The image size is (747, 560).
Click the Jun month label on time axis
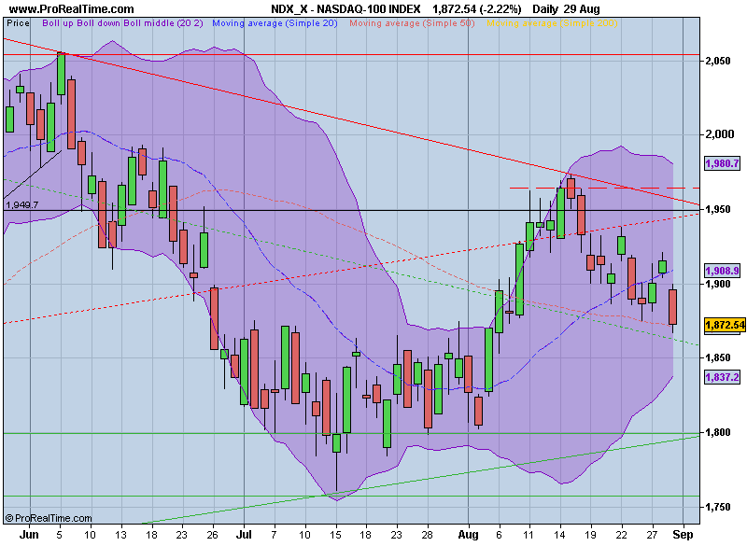pyautogui.click(x=29, y=535)
